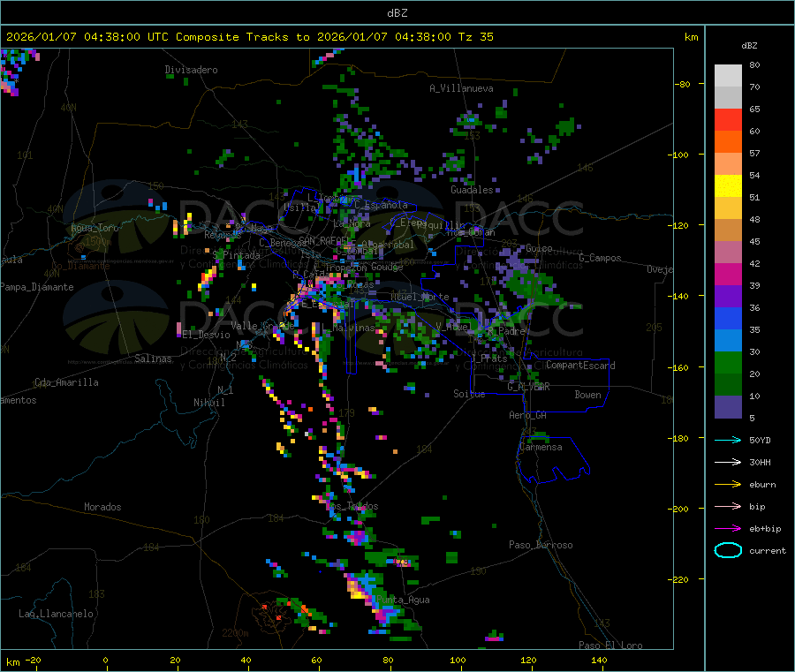This screenshot has width=795, height=672.
Task: Select the magenta 42 dBZ color band
Action: coord(728,274)
